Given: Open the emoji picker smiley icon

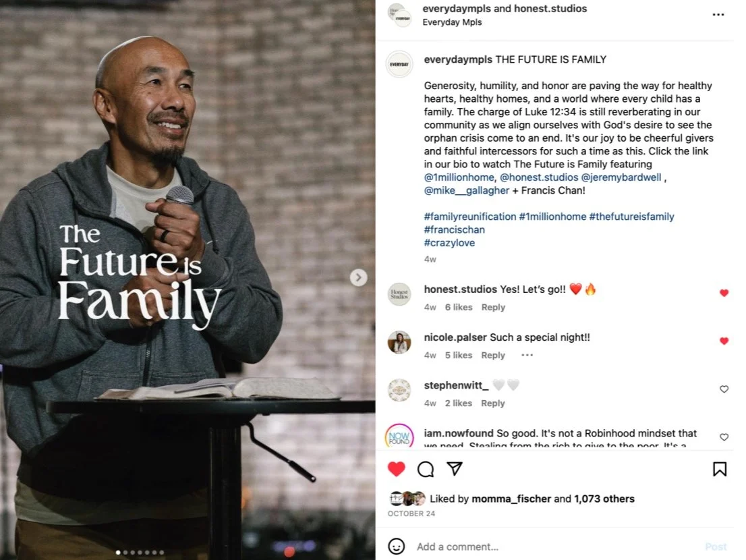Looking at the screenshot, I should 397,547.
